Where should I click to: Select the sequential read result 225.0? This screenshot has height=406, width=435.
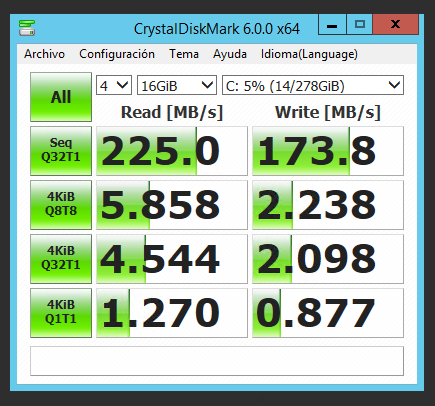(172, 151)
